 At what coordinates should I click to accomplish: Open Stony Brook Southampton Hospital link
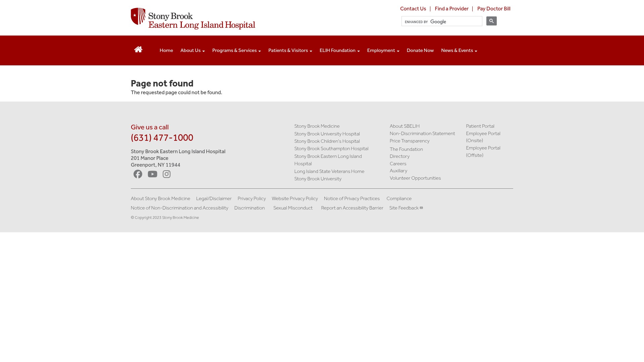click(331, 148)
